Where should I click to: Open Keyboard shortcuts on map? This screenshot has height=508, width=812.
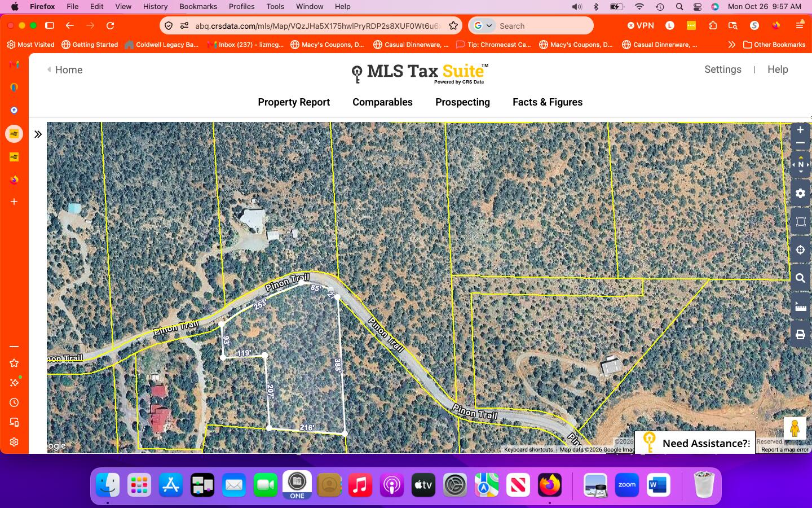coord(528,450)
